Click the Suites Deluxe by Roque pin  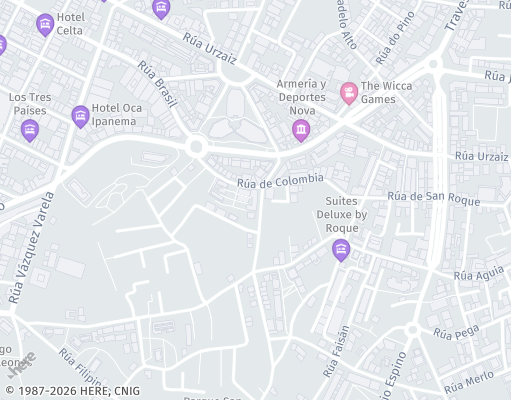341,250
